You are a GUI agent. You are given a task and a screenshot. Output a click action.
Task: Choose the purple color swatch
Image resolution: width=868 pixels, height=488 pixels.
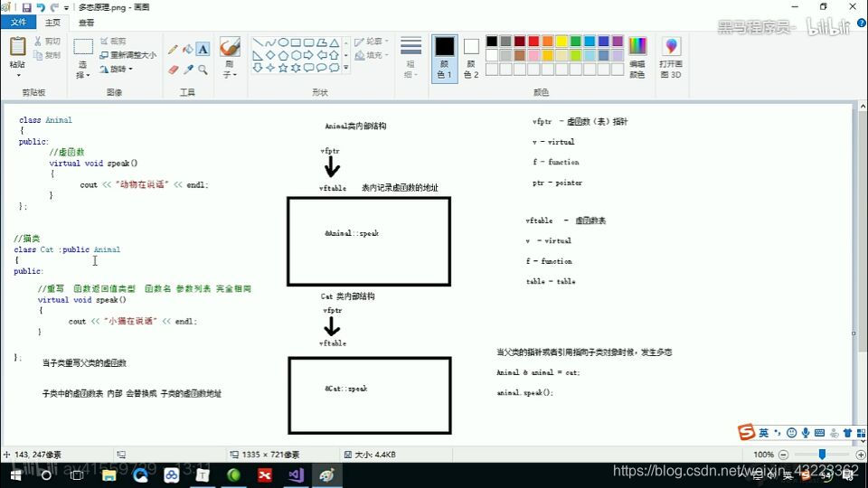tap(618, 42)
